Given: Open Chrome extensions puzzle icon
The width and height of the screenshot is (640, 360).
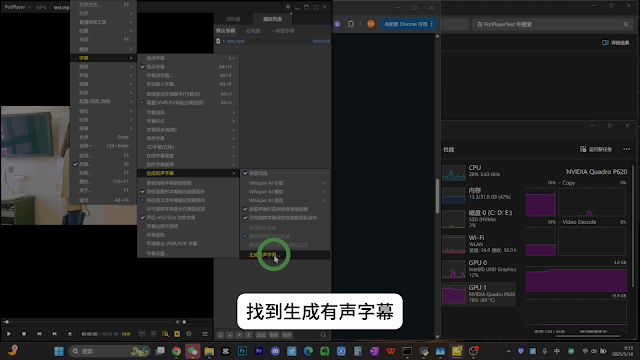Looking at the screenshot, I should point(351,24).
